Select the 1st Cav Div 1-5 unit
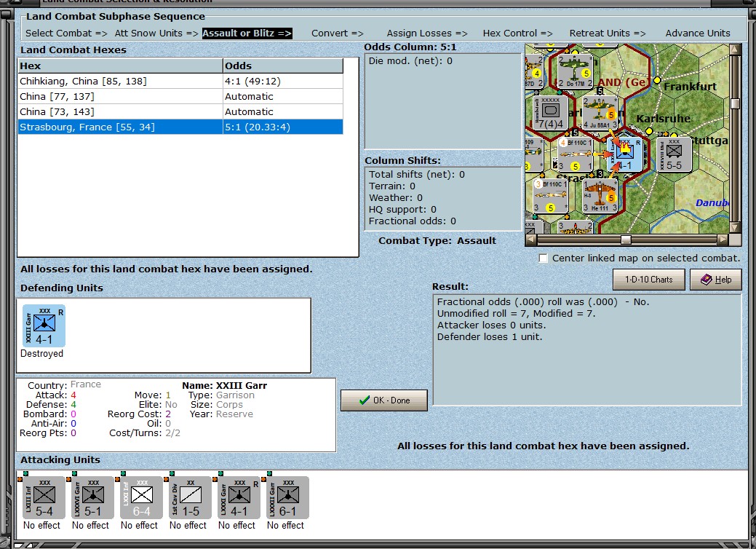The height and width of the screenshot is (549, 756). click(x=190, y=498)
